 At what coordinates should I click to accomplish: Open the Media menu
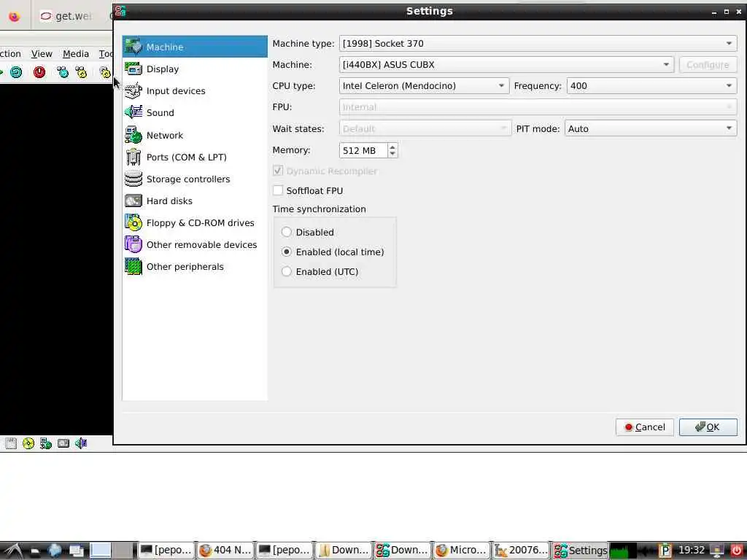(76, 54)
